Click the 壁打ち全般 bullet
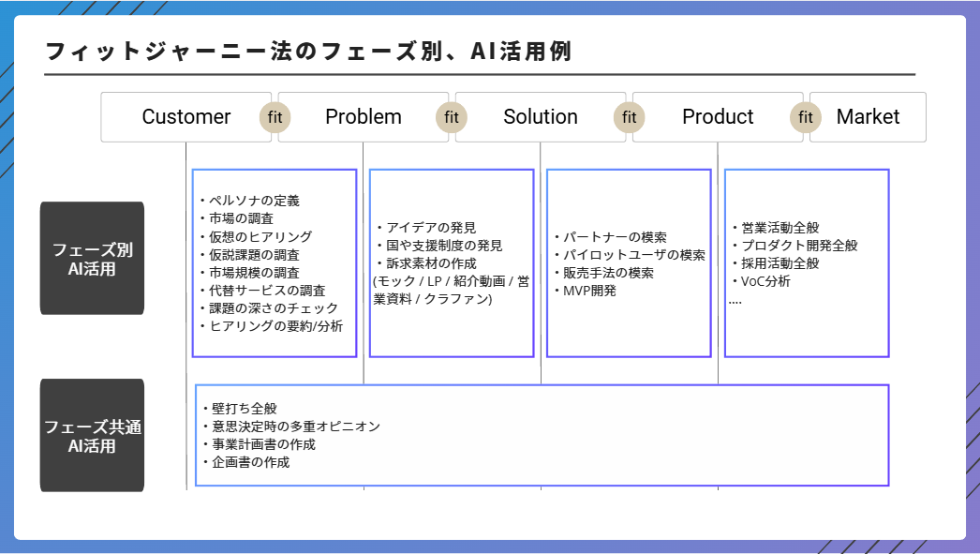980x554 pixels. tap(239, 409)
